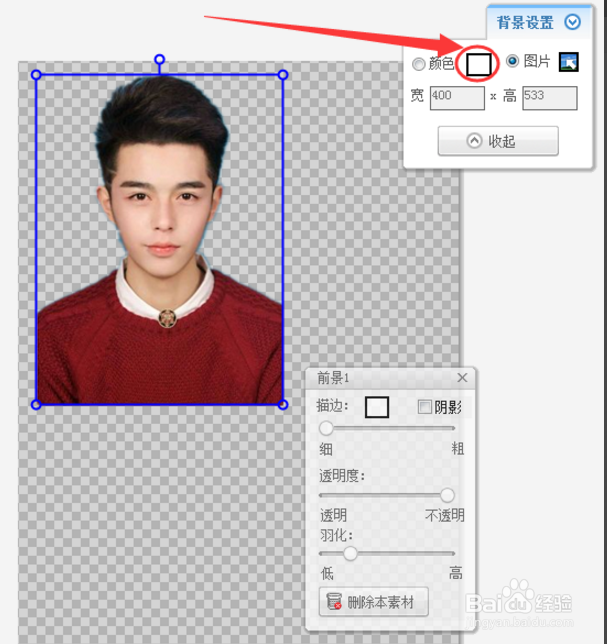Click the 删除本素材 delete button

[374, 602]
